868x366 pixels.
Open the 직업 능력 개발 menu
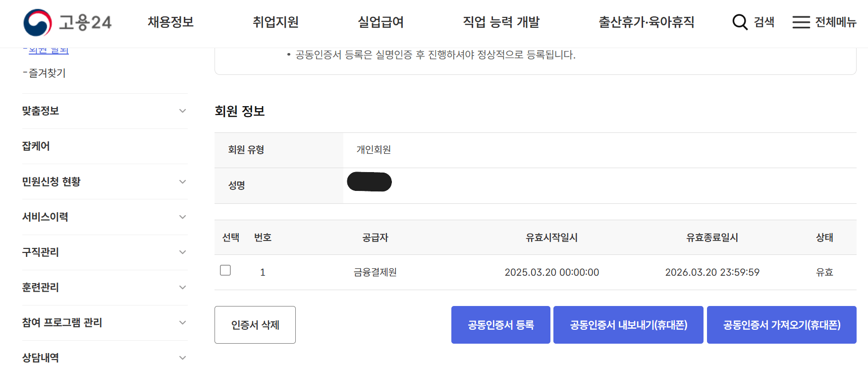pyautogui.click(x=500, y=22)
